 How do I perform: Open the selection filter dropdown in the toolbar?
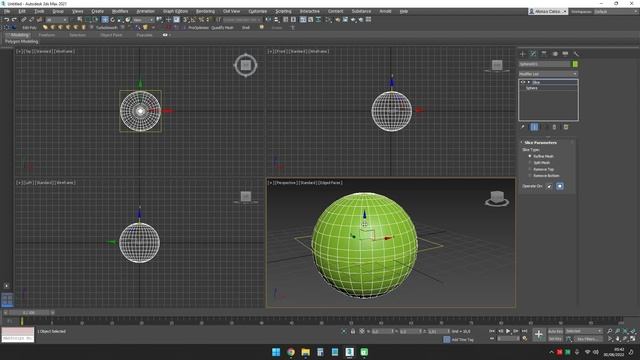click(57, 20)
